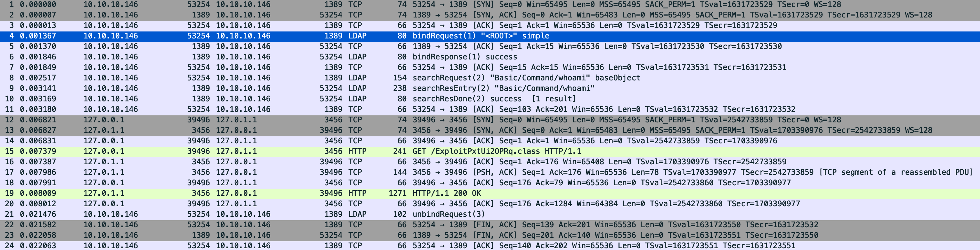The height and width of the screenshot is (250, 980).
Task: Select the searchResDone success packet
Action: click(490, 99)
